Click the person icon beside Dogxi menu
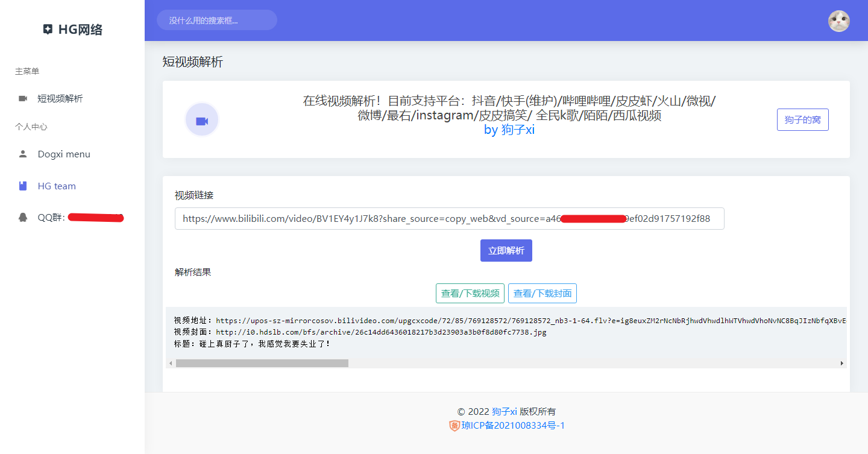The width and height of the screenshot is (868, 454). [x=23, y=154]
